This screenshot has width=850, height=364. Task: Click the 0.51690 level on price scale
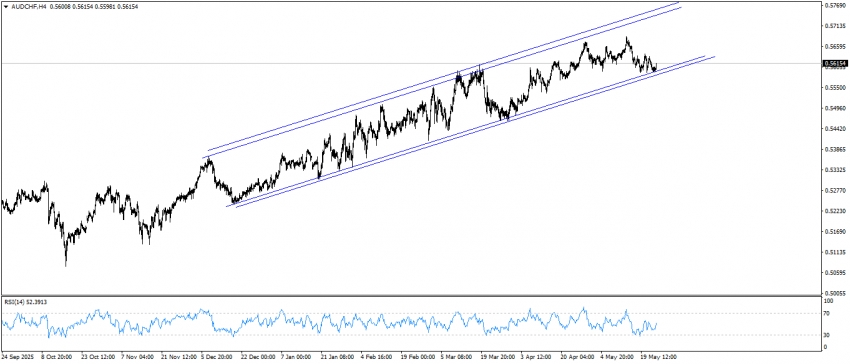pos(836,232)
